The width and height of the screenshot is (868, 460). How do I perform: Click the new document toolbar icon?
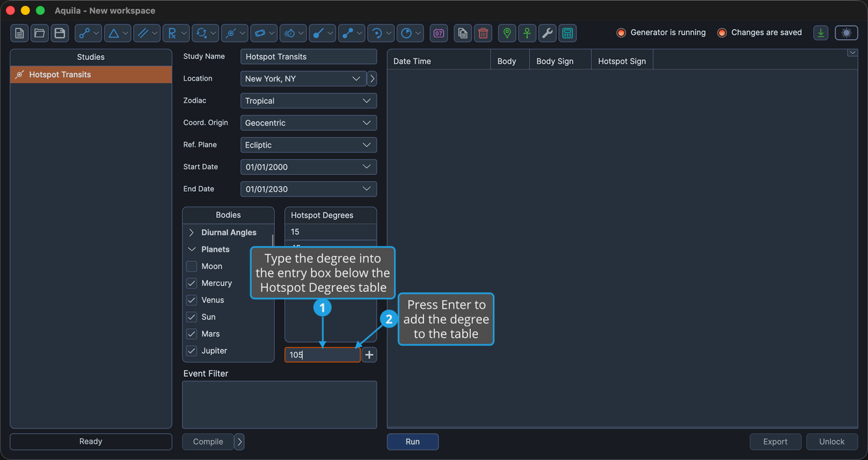pyautogui.click(x=20, y=33)
